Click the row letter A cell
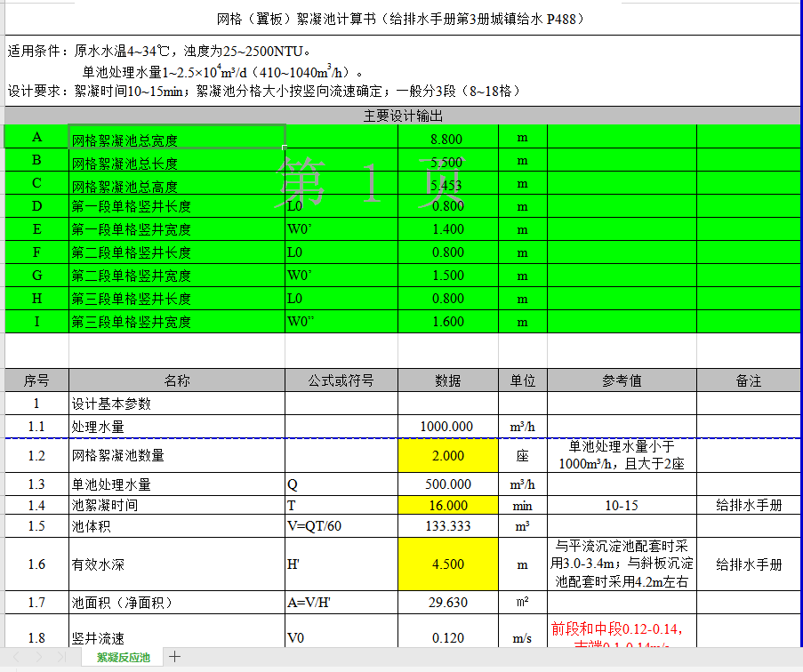The height and width of the screenshot is (672, 803). click(x=36, y=137)
